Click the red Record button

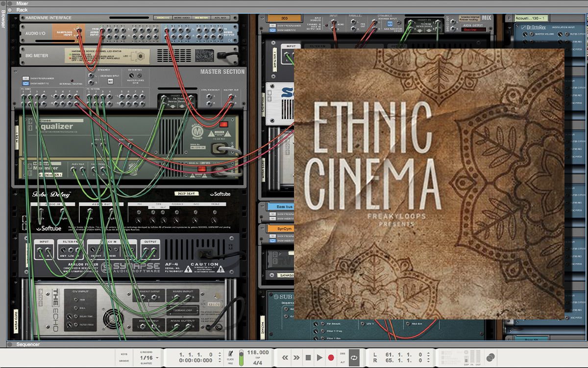coord(331,358)
